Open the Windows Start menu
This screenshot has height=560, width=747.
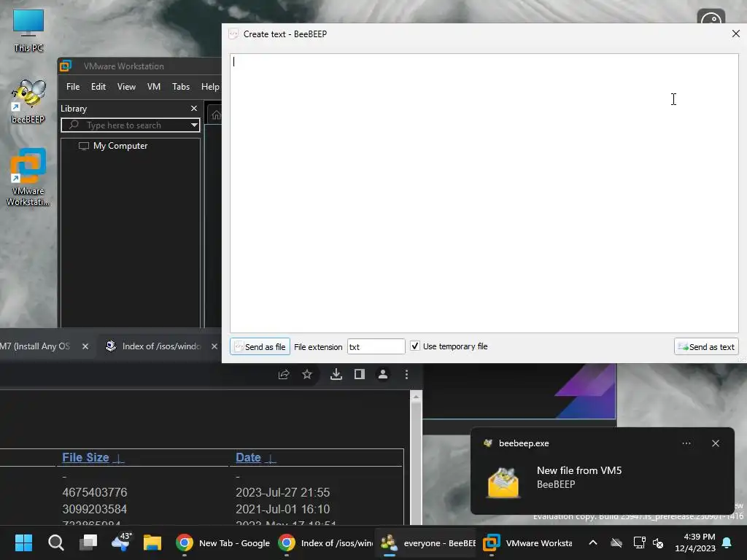(23, 542)
